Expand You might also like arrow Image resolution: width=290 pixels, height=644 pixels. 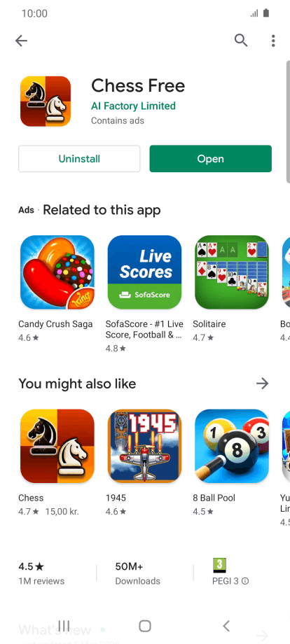coord(262,384)
